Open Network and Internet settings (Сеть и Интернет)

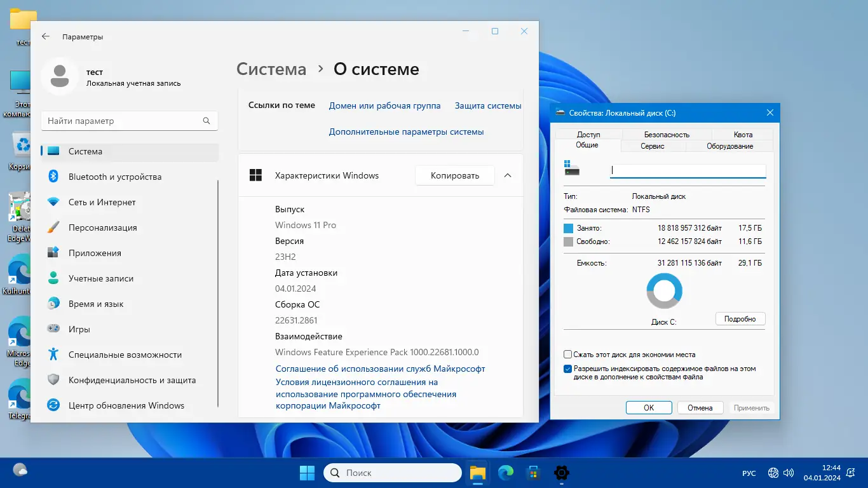pos(130,202)
